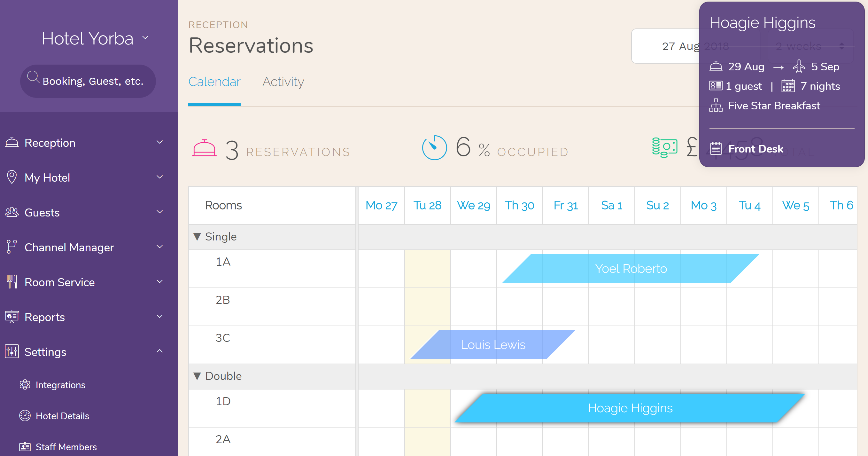Click the Booking, Guest search field
The height and width of the screenshot is (456, 868).
coord(88,81)
